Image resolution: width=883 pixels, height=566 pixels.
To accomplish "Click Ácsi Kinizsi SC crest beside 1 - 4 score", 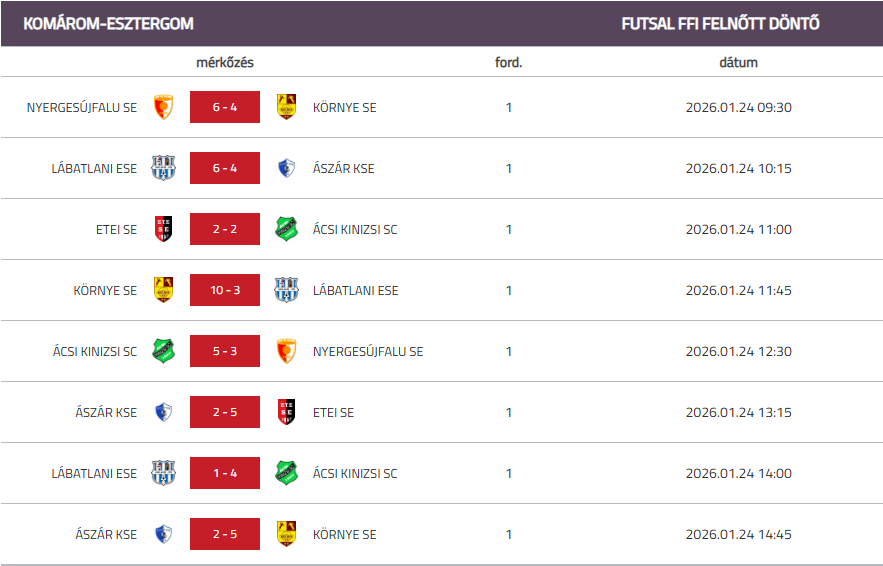I will point(287,473).
